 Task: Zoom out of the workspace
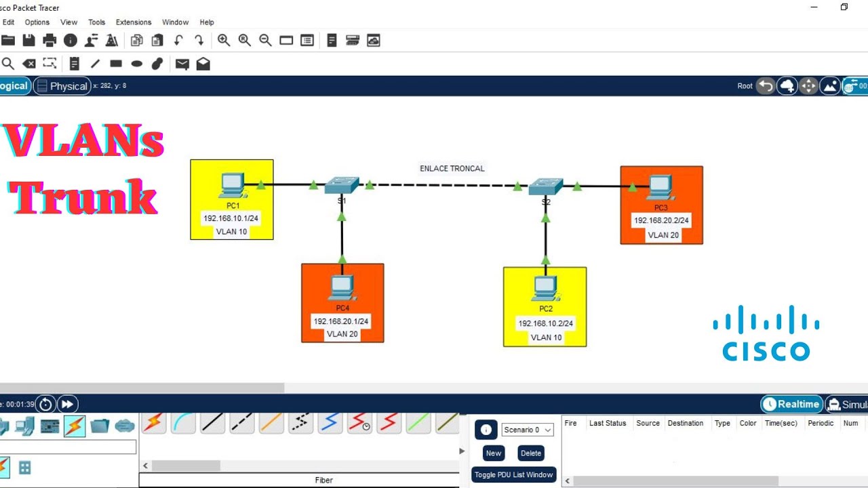(266, 41)
